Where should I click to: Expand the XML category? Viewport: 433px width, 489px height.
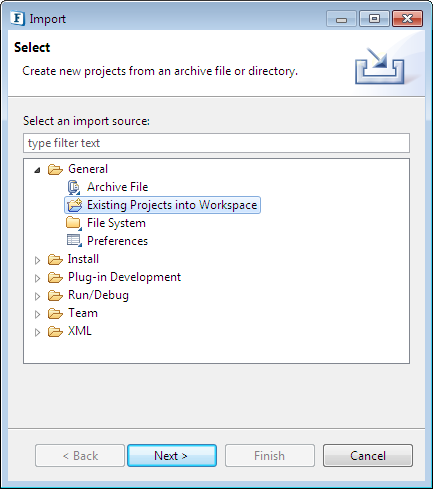(x=37, y=332)
